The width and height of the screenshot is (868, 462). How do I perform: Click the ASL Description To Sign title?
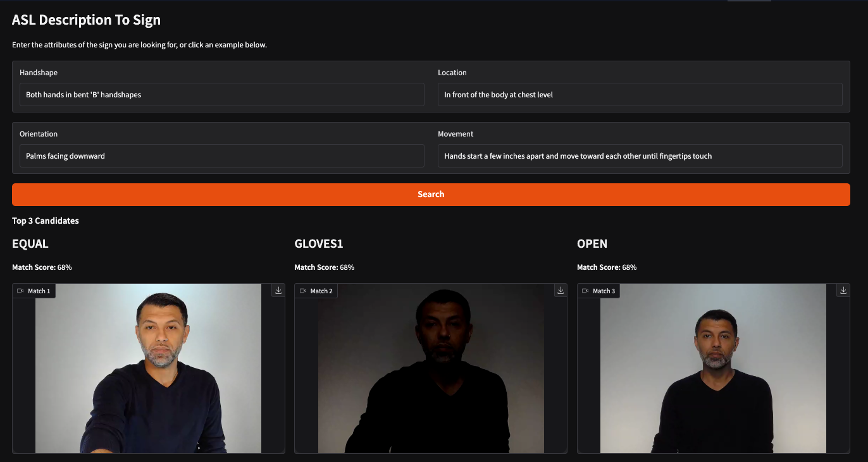(x=86, y=20)
